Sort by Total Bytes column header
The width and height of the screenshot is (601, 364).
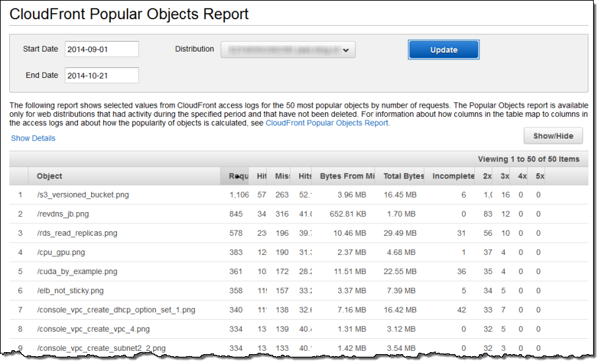tap(404, 176)
